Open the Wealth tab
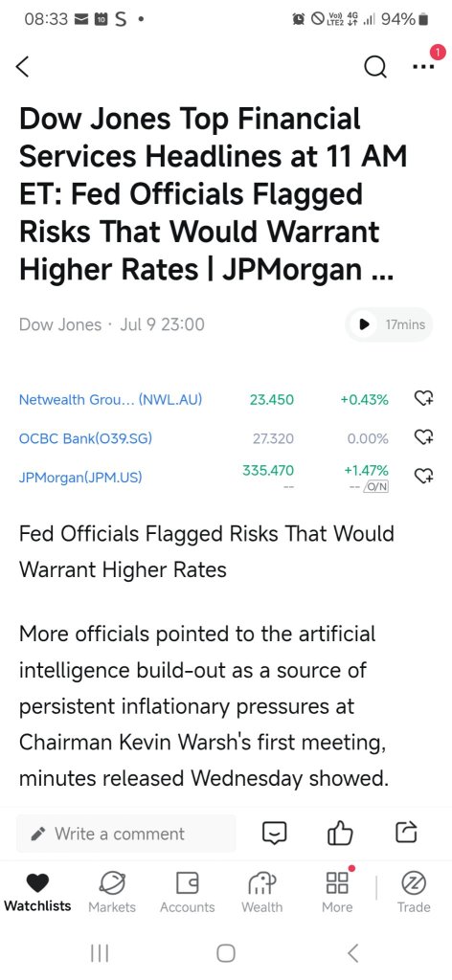This screenshot has width=452, height=980. pyautogui.click(x=262, y=893)
